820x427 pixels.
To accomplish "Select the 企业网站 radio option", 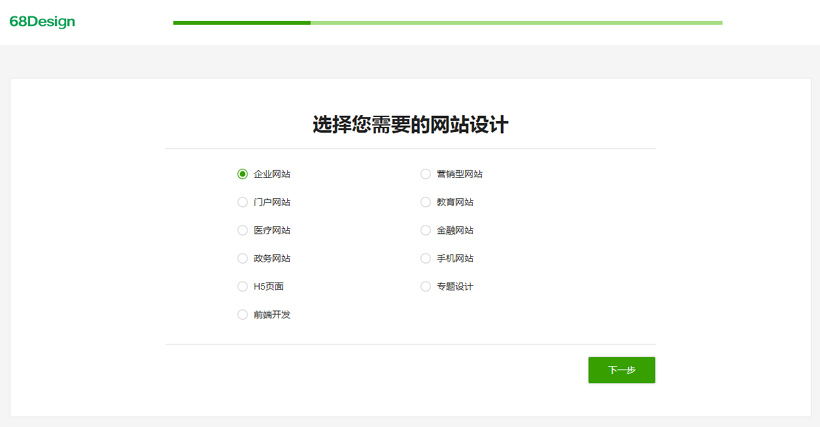I will click(242, 174).
